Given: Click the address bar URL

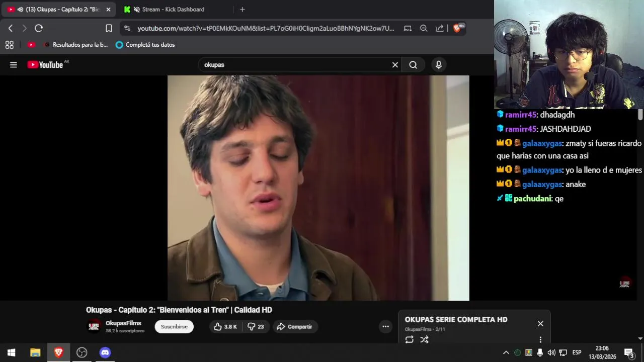Looking at the screenshot, I should click(x=266, y=29).
